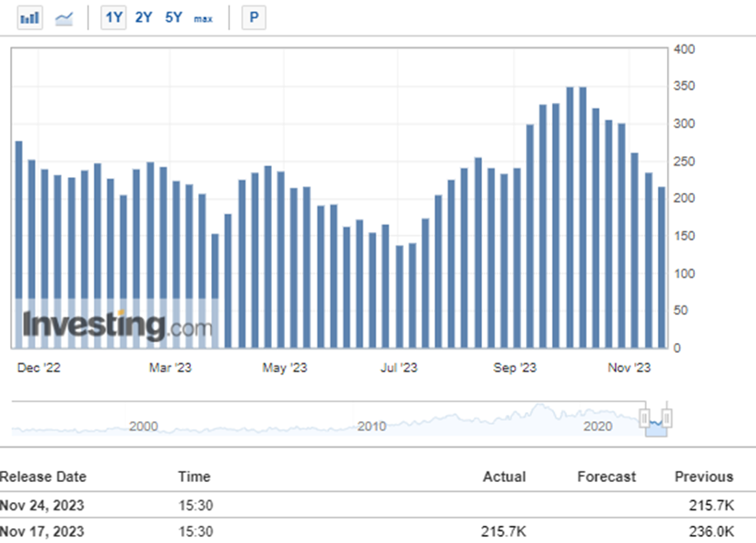Click the Release Date column header
The width and height of the screenshot is (756, 543).
pos(43,477)
